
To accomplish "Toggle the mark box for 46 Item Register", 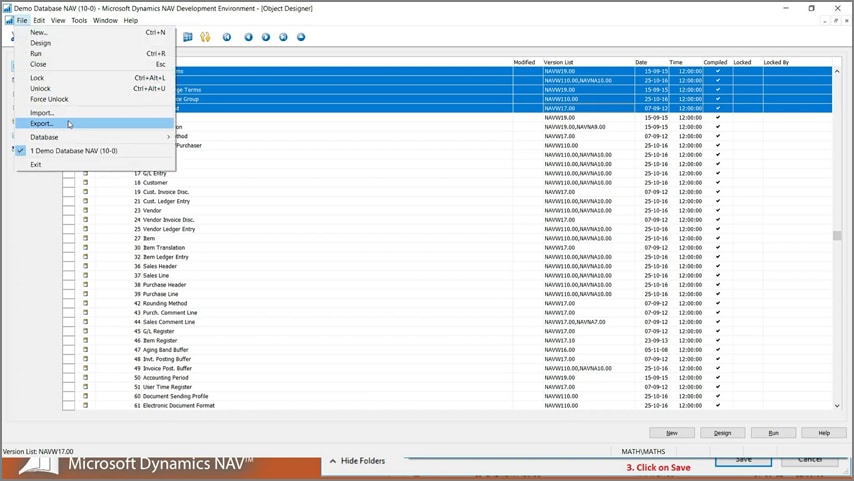I will click(69, 340).
